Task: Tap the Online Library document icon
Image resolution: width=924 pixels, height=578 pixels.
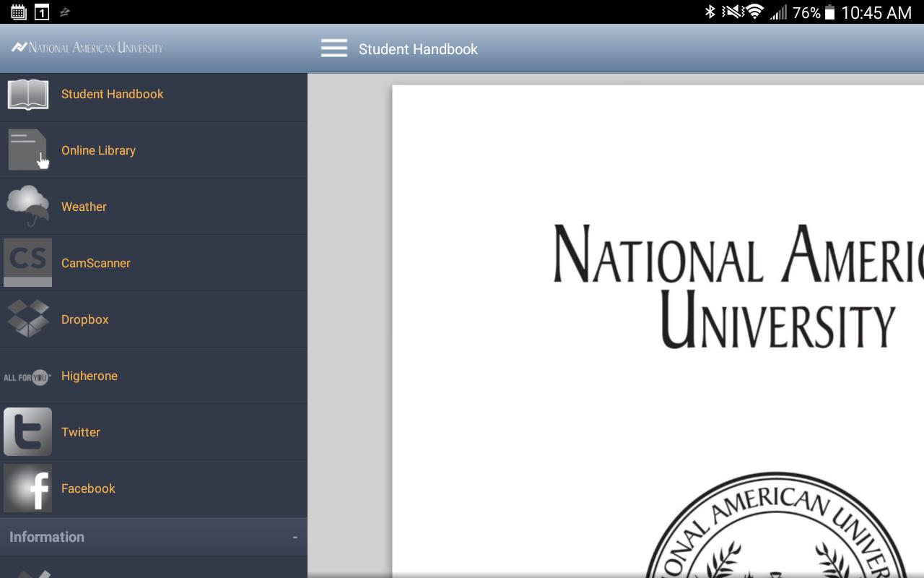Action: 28,150
